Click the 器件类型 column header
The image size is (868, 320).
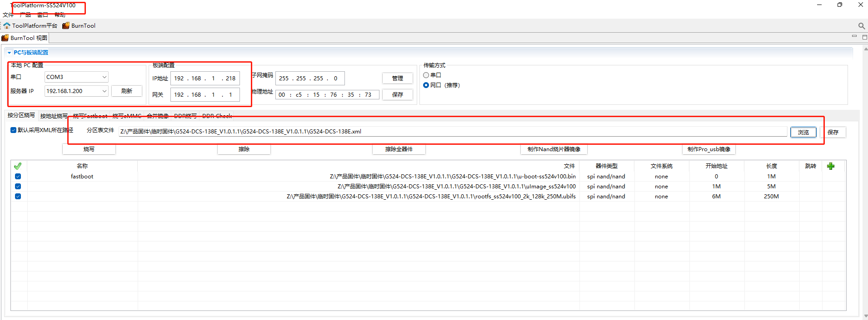point(607,166)
